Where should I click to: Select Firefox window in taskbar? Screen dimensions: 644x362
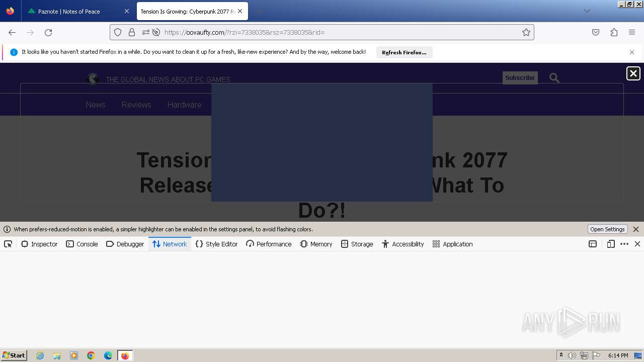pyautogui.click(x=125, y=355)
